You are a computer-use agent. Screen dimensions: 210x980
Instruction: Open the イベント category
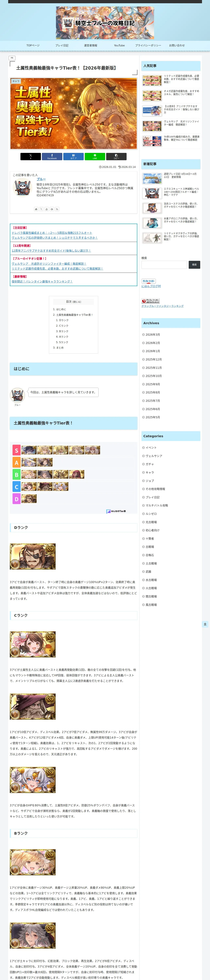tap(151, 448)
